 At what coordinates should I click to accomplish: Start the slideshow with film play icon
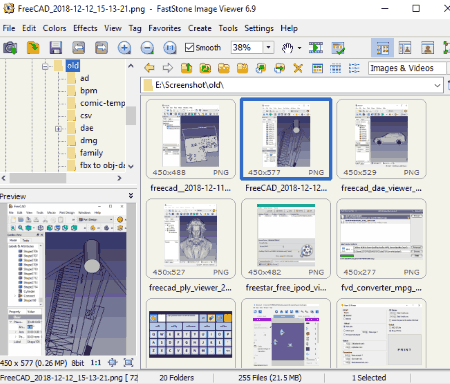pyautogui.click(x=316, y=48)
